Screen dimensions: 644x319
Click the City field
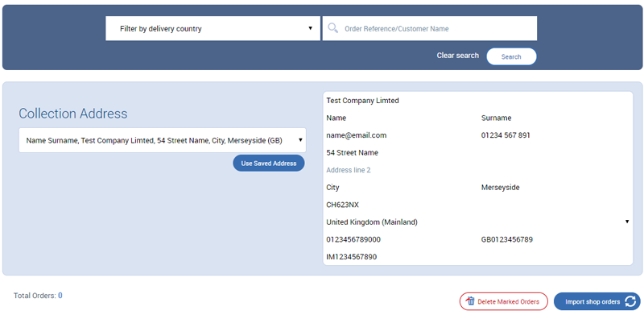(401, 188)
